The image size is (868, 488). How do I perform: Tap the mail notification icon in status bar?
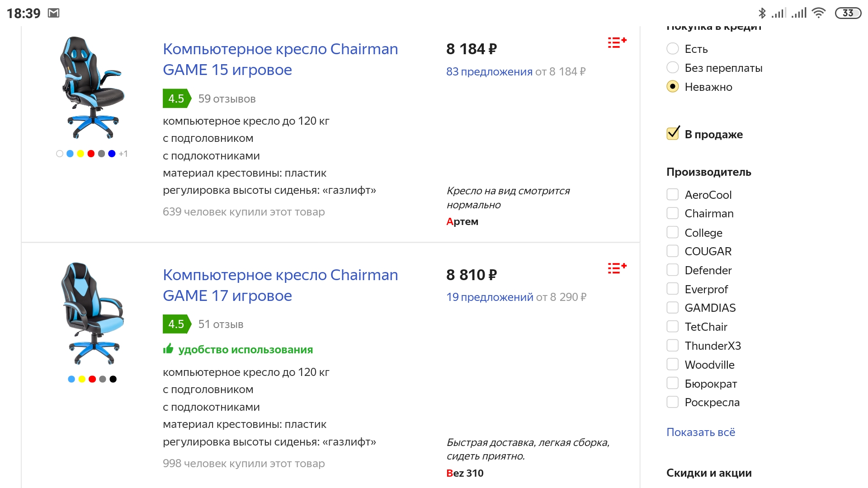[x=54, y=13]
